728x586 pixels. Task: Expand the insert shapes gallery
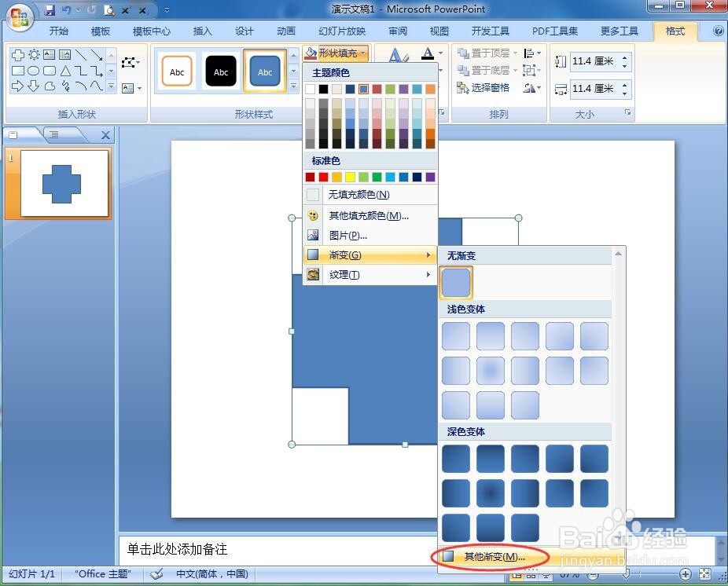[112, 86]
